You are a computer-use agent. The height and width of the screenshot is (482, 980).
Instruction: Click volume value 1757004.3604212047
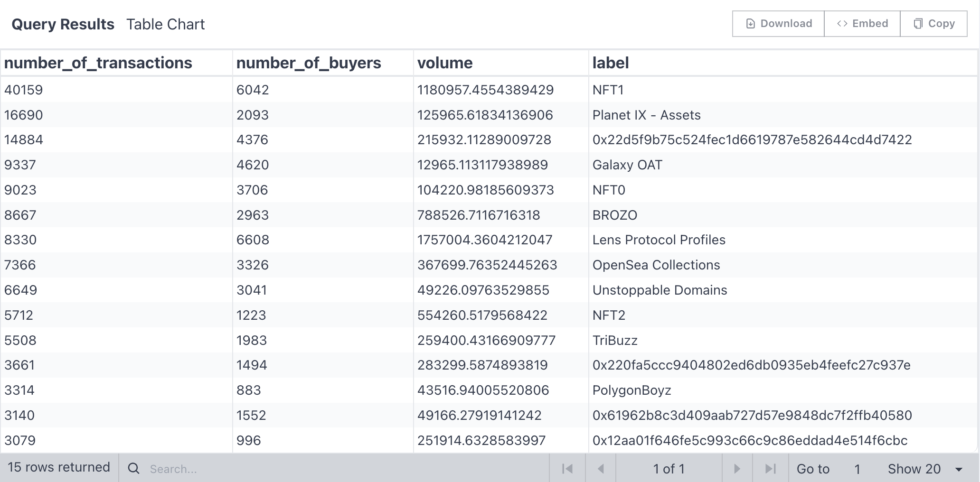pyautogui.click(x=485, y=240)
